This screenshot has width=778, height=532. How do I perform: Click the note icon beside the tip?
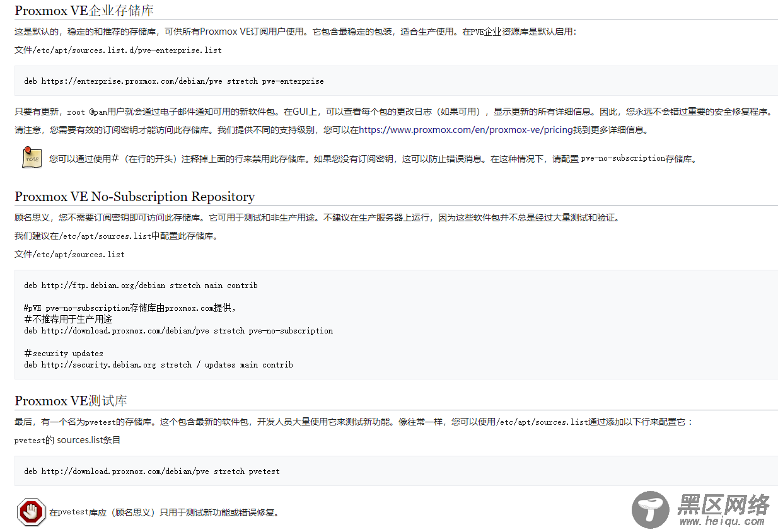point(32,158)
